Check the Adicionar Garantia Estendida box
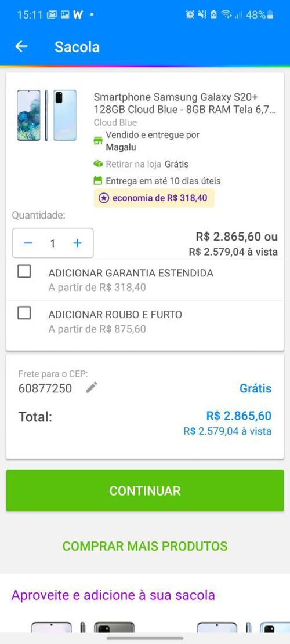This screenshot has height=644, width=290. (x=24, y=271)
